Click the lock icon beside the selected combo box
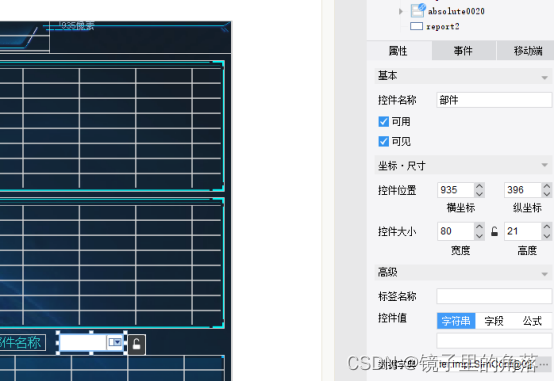The image size is (554, 382). coord(136,344)
